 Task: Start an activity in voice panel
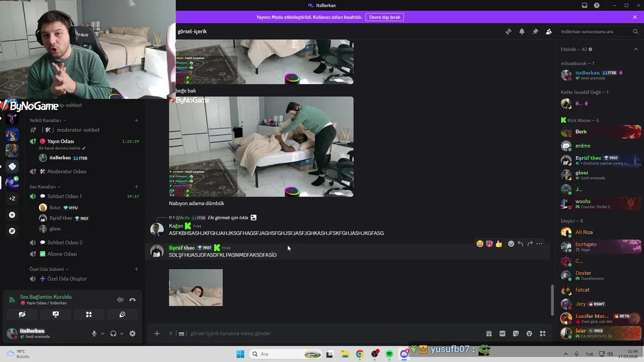(x=89, y=314)
